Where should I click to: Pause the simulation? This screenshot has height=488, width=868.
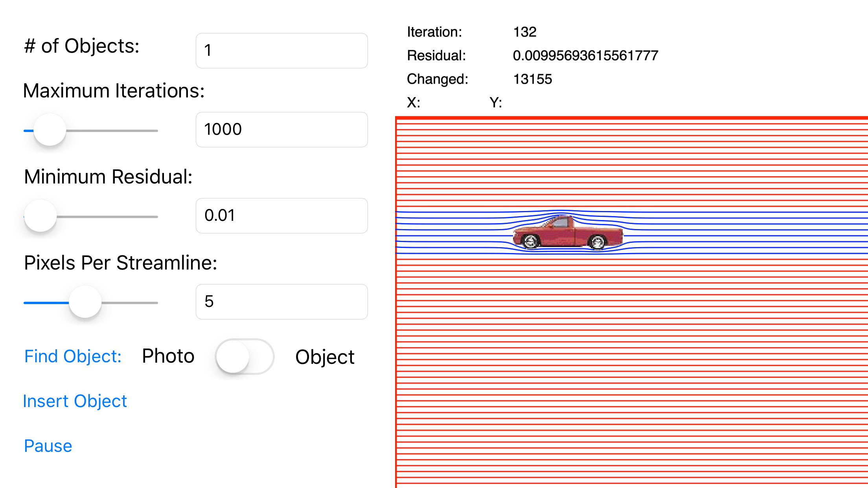[x=48, y=446]
